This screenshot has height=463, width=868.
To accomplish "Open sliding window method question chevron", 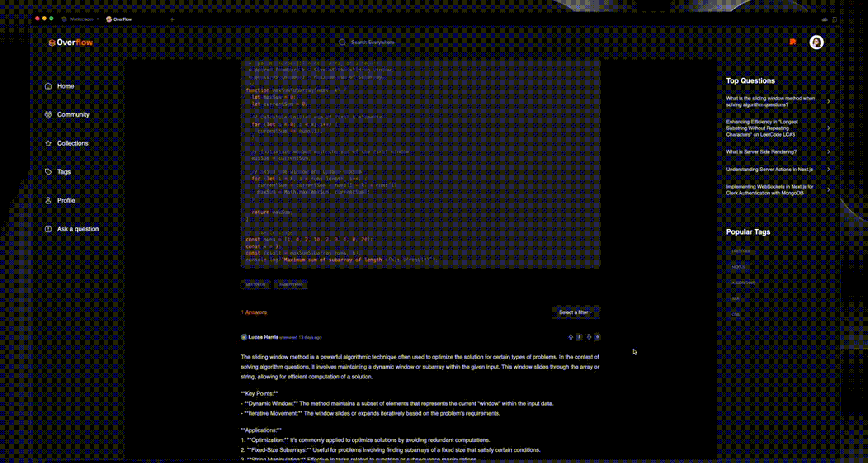I will tap(829, 101).
